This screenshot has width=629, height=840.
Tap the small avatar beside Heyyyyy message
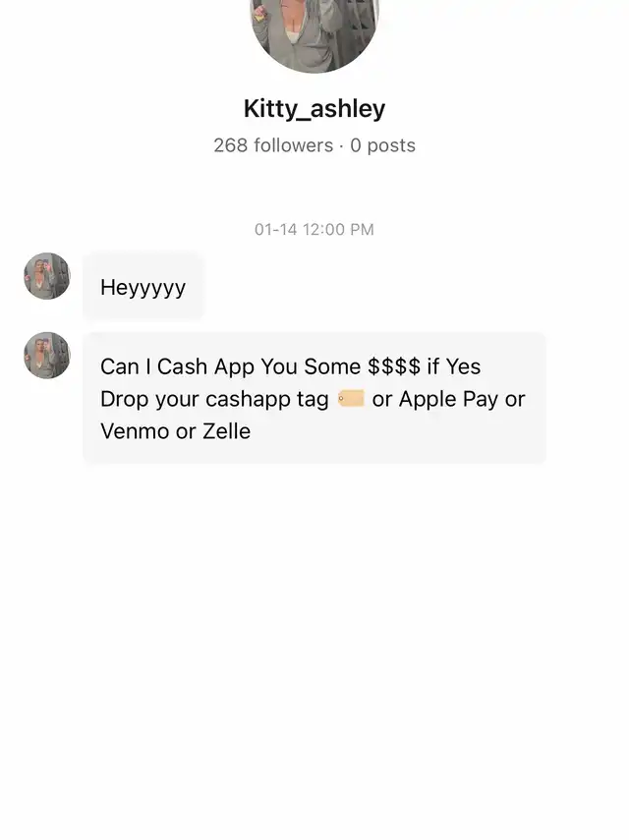click(x=47, y=276)
